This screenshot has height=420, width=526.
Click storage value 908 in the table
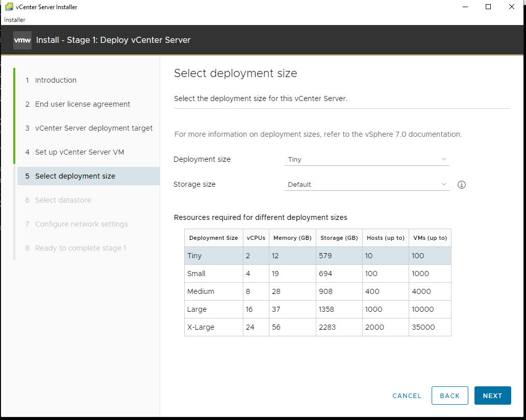[x=325, y=291]
